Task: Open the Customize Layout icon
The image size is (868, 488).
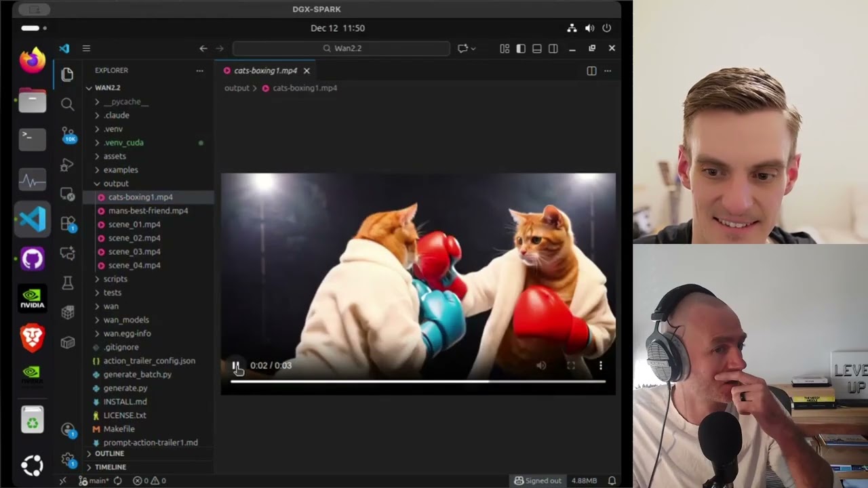Action: pyautogui.click(x=505, y=48)
